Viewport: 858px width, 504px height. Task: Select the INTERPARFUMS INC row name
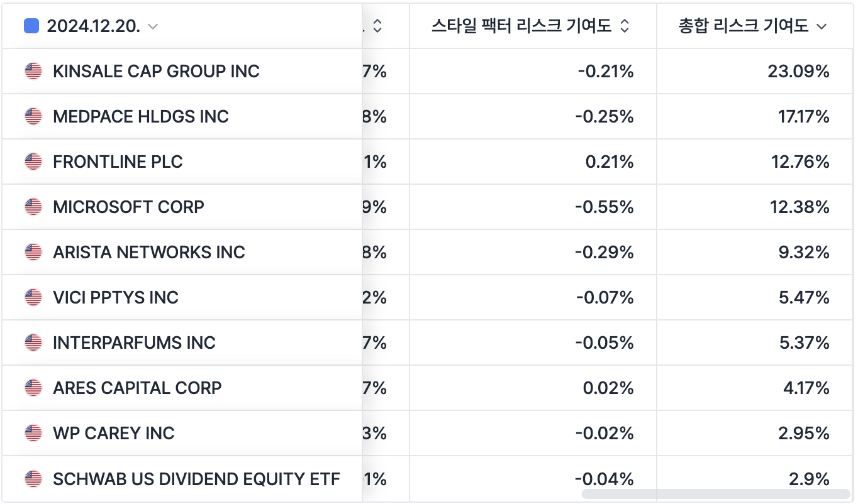134,342
